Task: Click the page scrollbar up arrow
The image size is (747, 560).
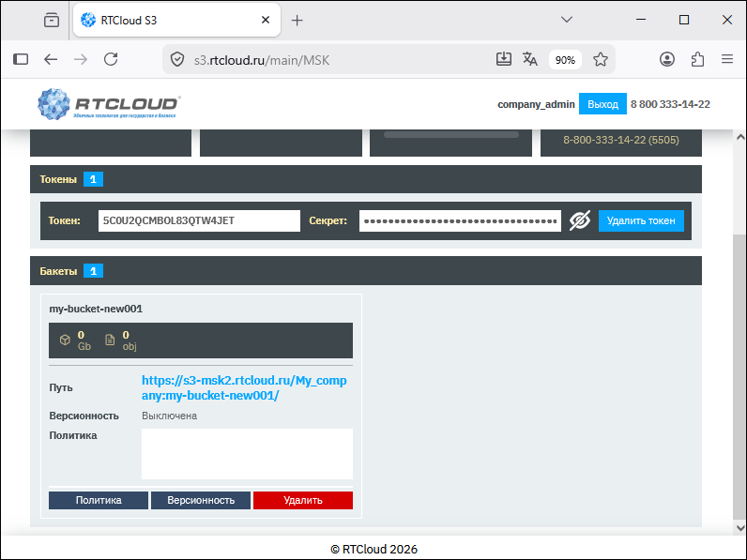Action: coord(739,137)
